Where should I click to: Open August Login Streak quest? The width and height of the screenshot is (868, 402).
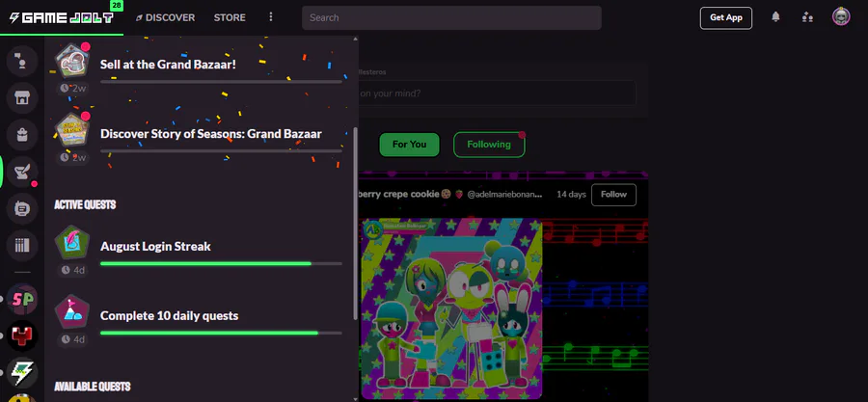(198, 252)
